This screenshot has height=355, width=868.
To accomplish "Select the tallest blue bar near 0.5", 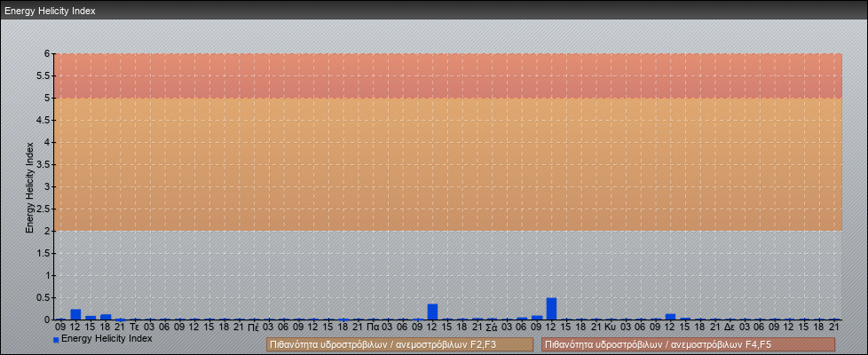I will click(551, 309).
